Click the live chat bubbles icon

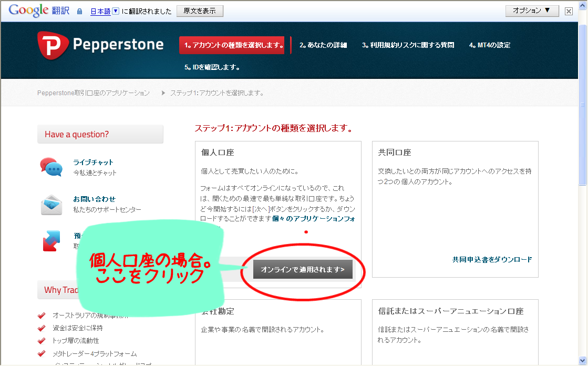[51, 167]
